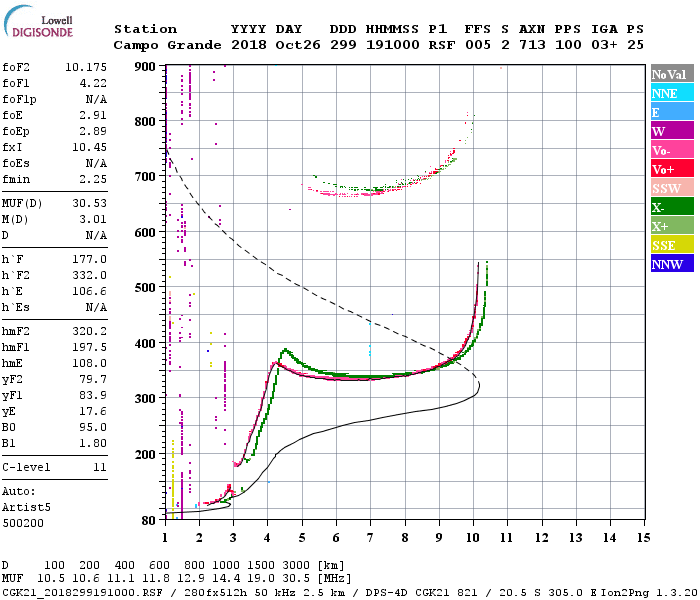700x600 pixels.
Task: Click the MUF value 10.5 in table
Action: [x=51, y=579]
